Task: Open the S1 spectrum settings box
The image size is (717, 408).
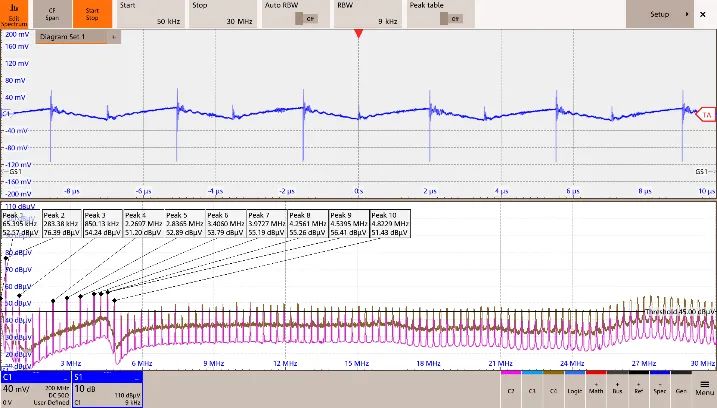Action: tap(107, 389)
